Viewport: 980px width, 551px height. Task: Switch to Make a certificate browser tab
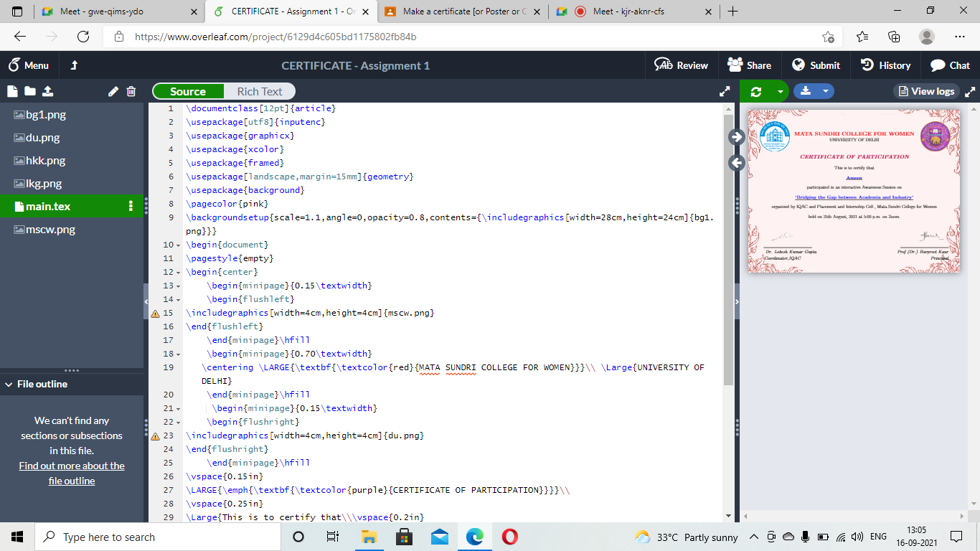(462, 11)
